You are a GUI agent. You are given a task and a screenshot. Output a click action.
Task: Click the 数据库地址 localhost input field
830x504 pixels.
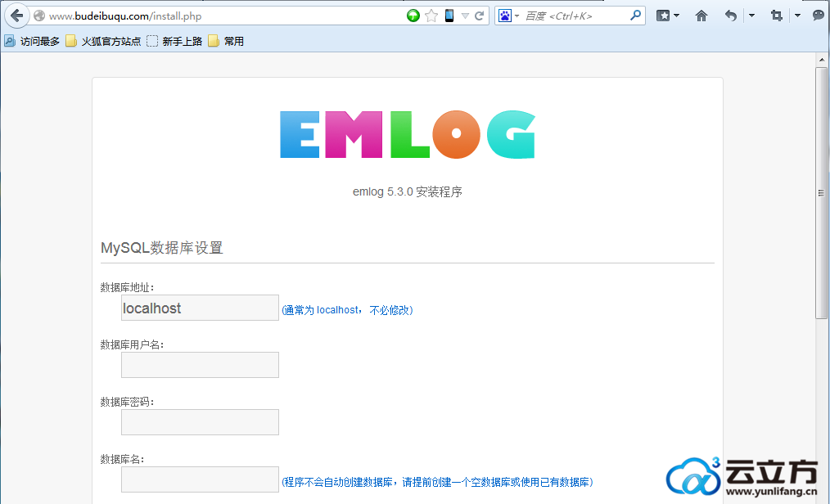click(200, 308)
